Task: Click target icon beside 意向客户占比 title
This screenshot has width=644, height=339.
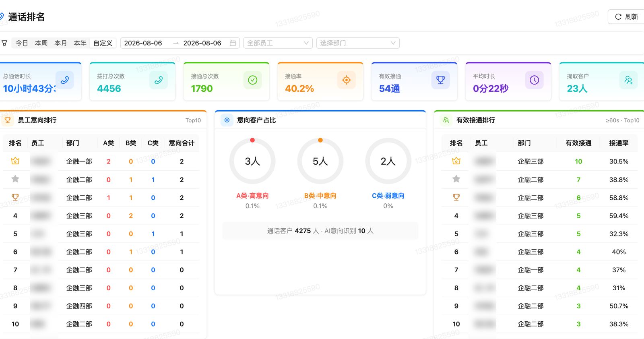Action: [227, 120]
